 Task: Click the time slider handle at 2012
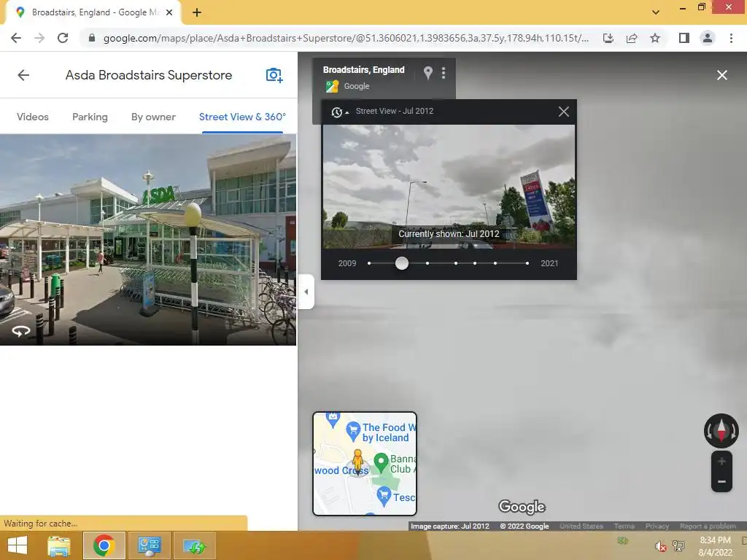click(402, 263)
